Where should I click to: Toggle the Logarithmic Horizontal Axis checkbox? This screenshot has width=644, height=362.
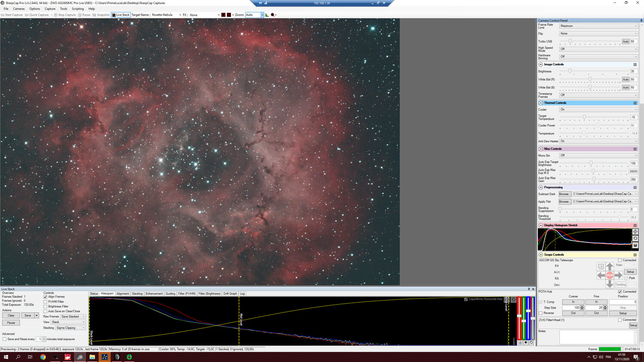(x=466, y=299)
